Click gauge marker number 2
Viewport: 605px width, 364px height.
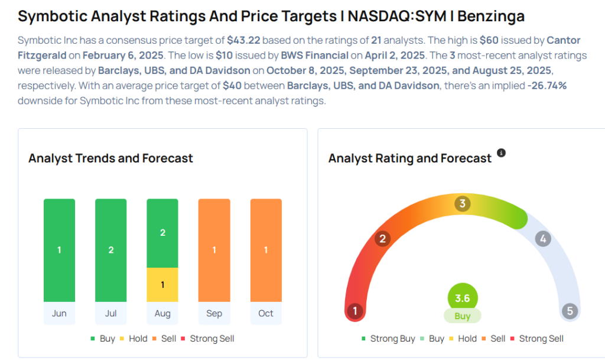[383, 239]
